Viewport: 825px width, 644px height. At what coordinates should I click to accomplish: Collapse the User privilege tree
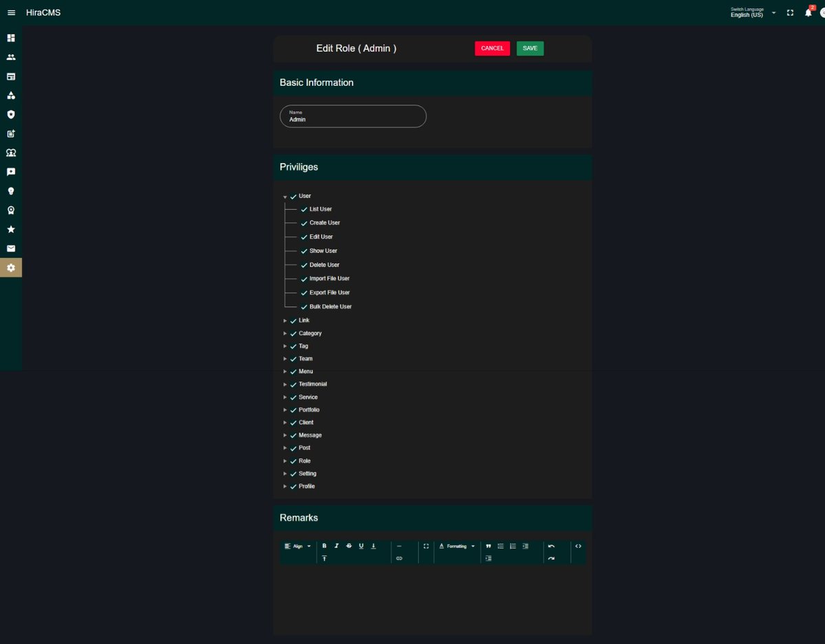285,197
